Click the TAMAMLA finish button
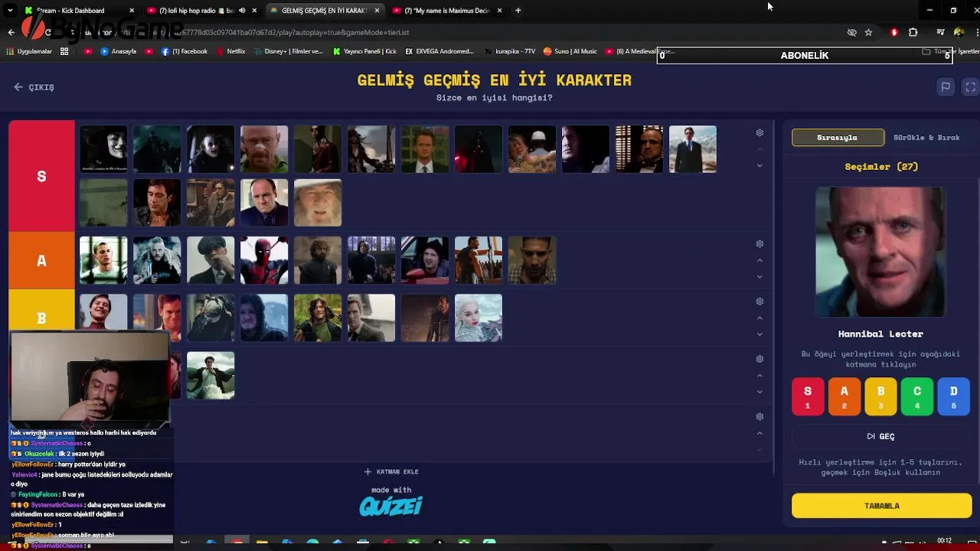This screenshot has height=551, width=980. [881, 506]
